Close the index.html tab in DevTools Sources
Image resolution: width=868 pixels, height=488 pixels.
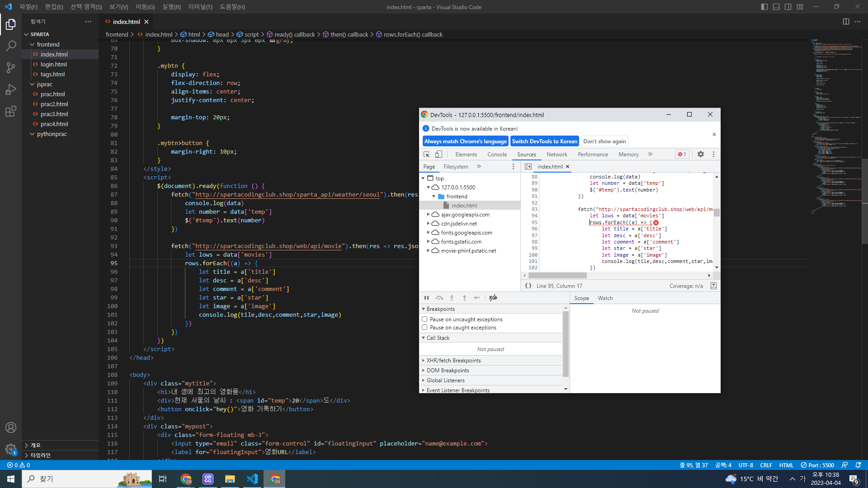[x=567, y=167]
